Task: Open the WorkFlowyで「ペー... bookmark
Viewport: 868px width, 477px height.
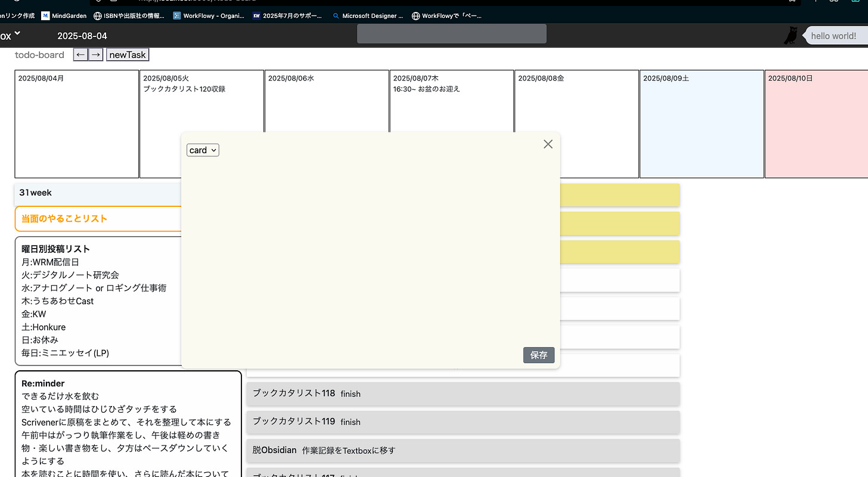Action: 447,16
